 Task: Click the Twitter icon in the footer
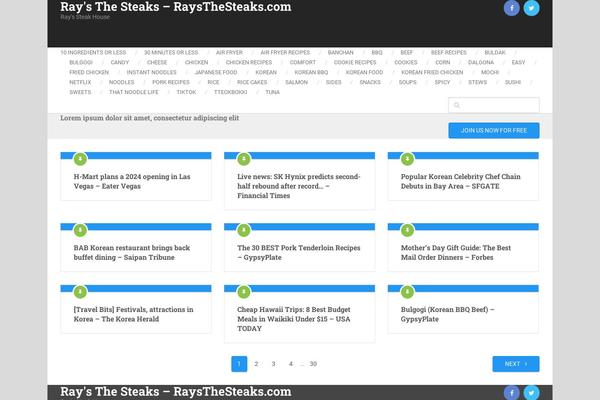pyautogui.click(x=531, y=393)
